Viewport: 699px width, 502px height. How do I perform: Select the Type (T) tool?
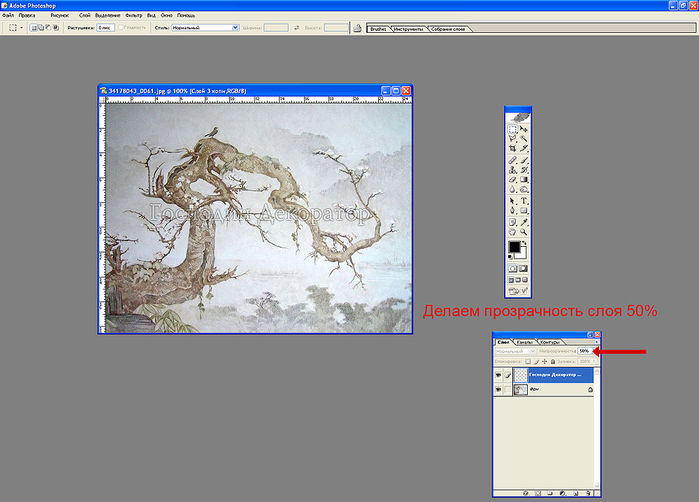[x=524, y=200]
